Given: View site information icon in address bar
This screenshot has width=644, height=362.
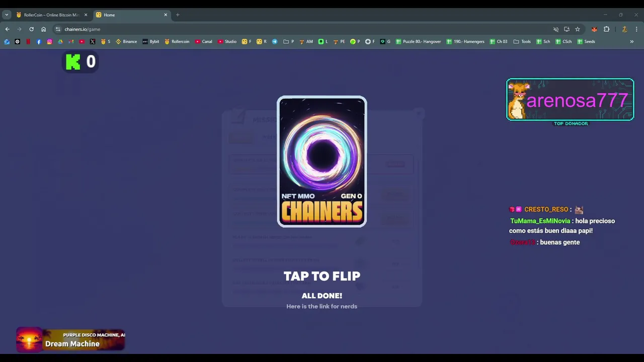Looking at the screenshot, I should click(58, 29).
